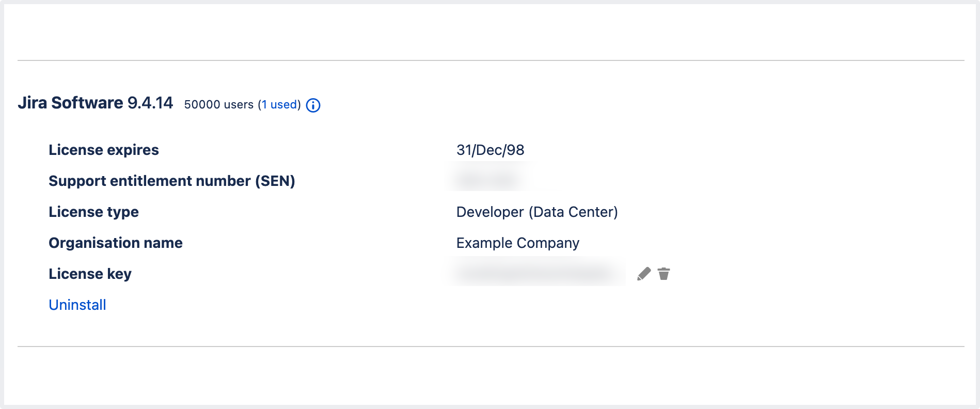Click the Uninstall link
The image size is (980, 409).
click(x=77, y=305)
